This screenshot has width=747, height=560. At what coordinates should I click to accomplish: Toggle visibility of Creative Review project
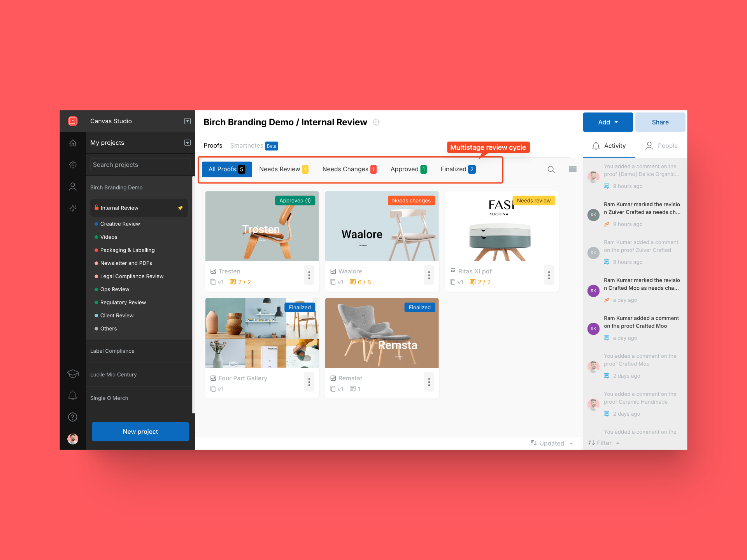coord(96,224)
